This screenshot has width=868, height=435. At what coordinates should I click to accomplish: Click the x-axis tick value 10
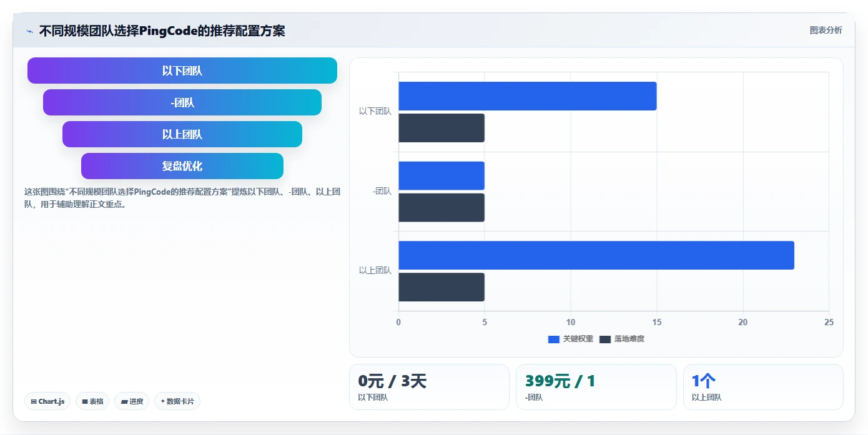[571, 322]
